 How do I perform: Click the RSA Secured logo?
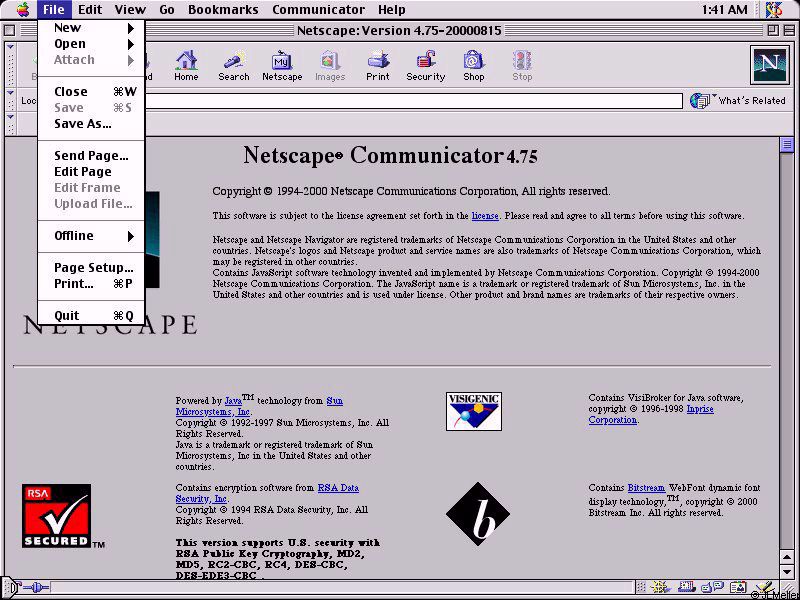(x=57, y=516)
